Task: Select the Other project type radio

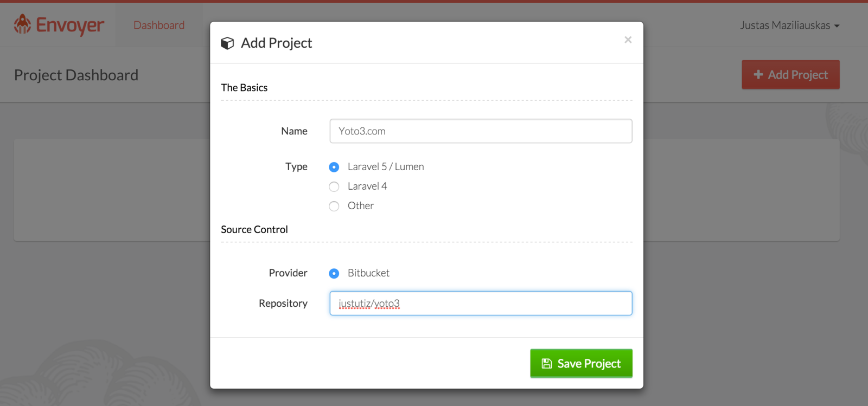Action: point(334,206)
